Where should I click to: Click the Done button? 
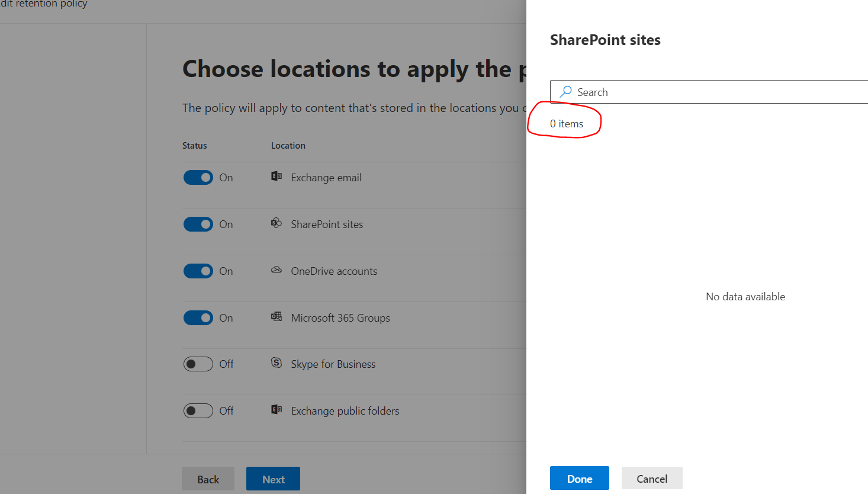coord(580,479)
